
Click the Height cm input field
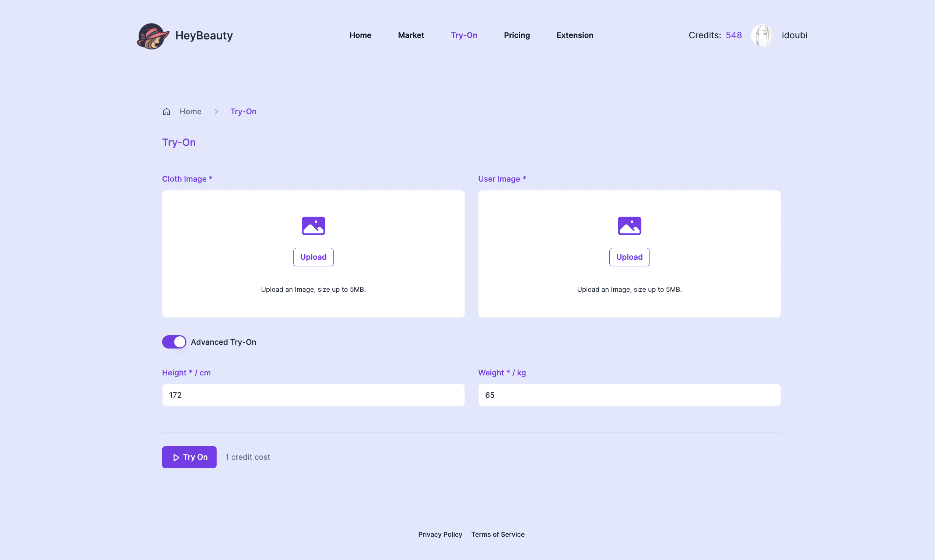(x=313, y=395)
